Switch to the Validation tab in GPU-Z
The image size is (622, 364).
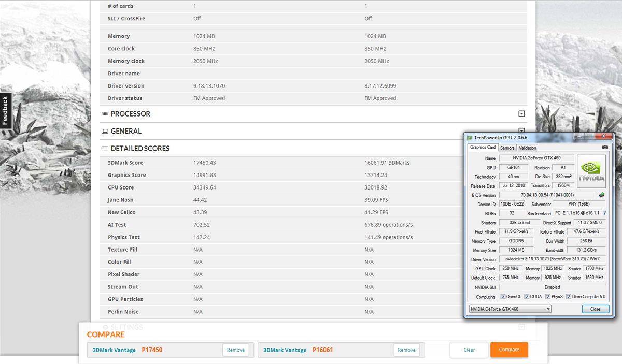tap(528, 148)
